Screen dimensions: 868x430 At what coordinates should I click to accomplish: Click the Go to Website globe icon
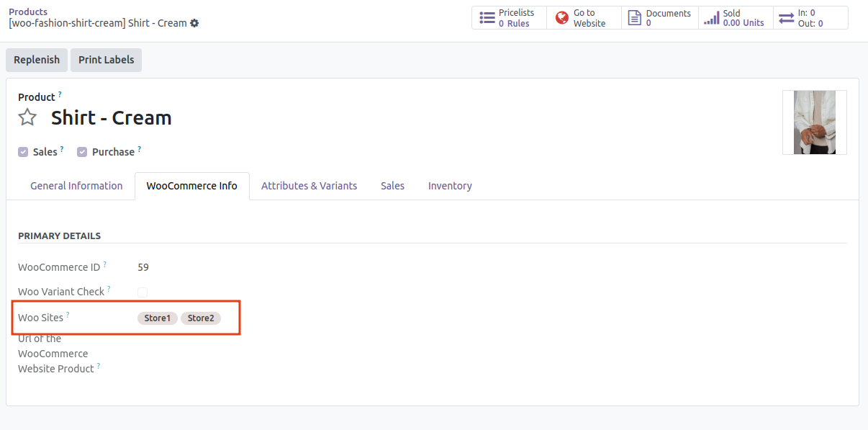561,18
